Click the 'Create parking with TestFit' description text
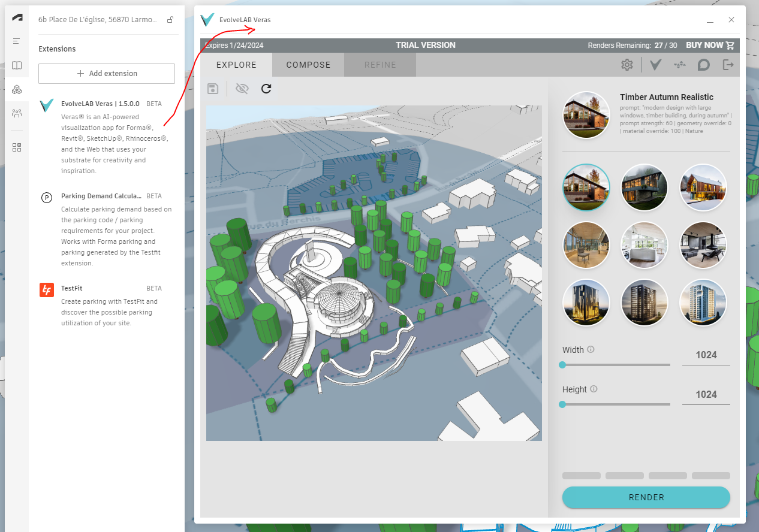The image size is (759, 532). point(109,312)
